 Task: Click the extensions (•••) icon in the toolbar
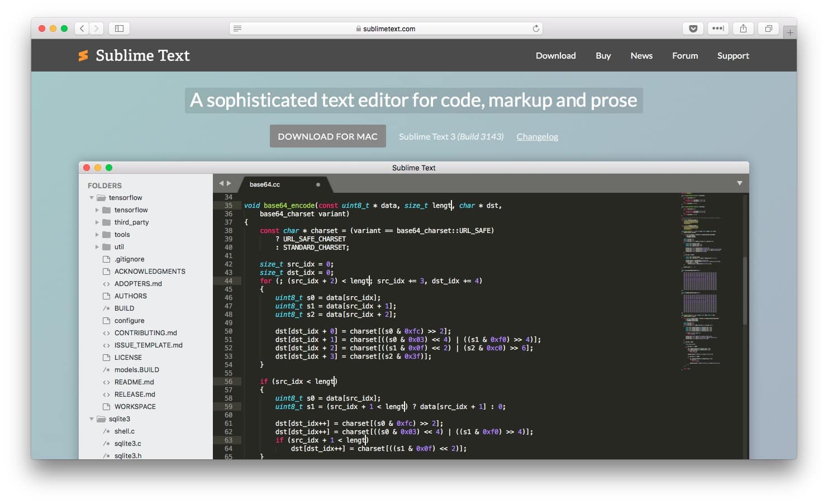pos(718,28)
